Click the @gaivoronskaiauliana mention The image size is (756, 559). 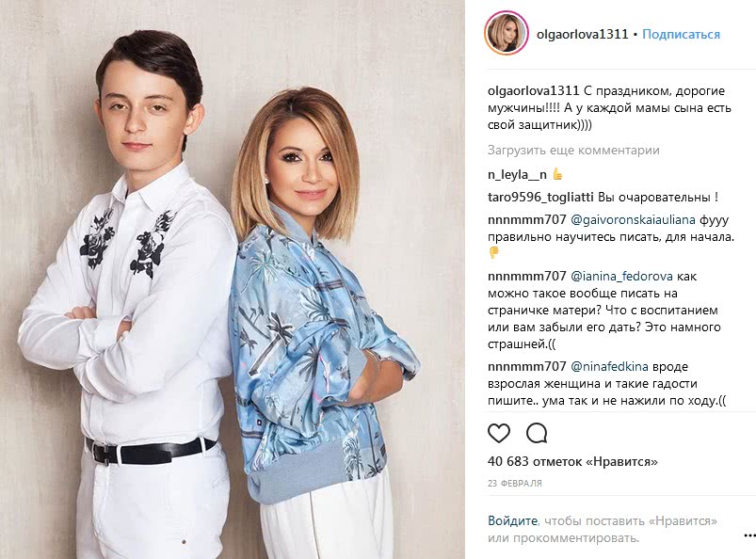pyautogui.click(x=633, y=220)
